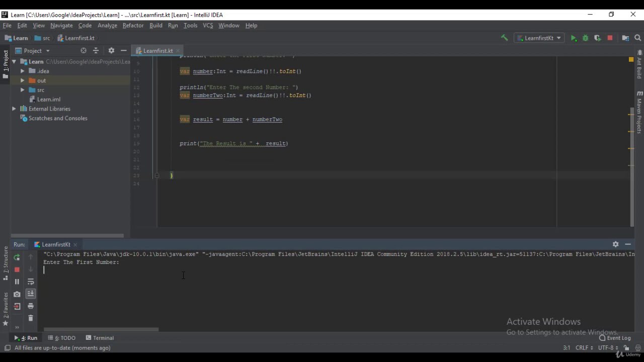
Task: Open the File menu
Action: pos(7,25)
